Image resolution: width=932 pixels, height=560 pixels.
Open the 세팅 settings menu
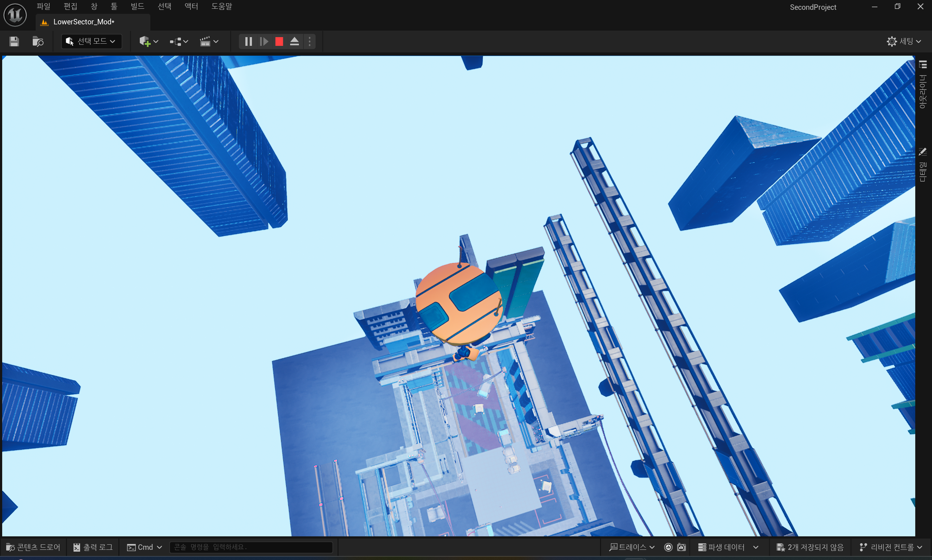click(x=904, y=41)
